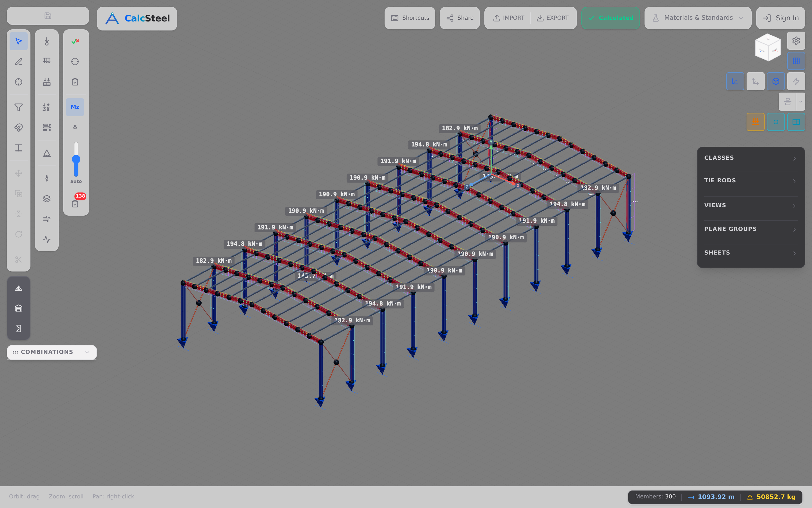Click the Members: 300 status text
Screen dimensions: 812x508
[655, 497]
